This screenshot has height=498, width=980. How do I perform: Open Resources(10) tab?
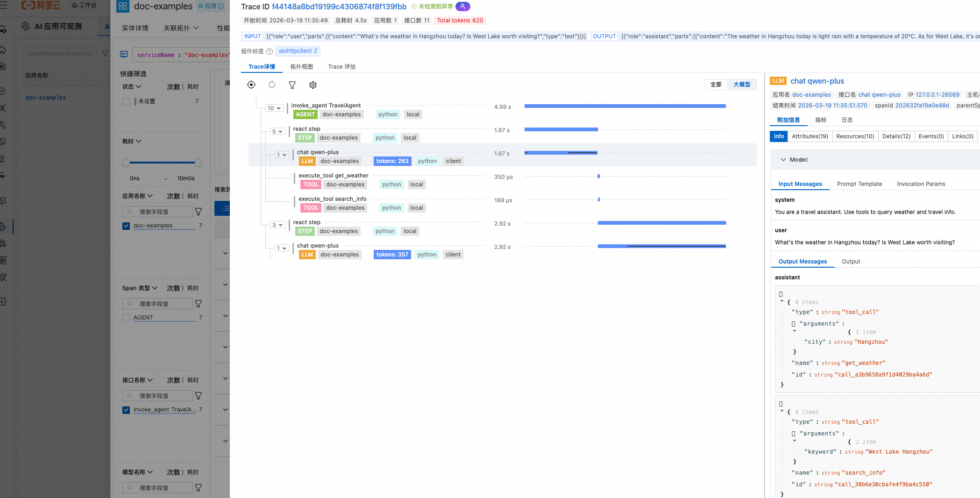coord(855,136)
